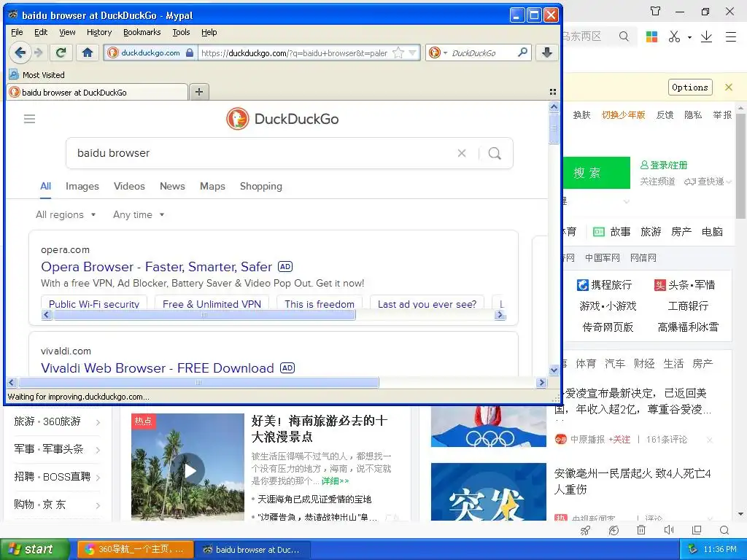Viewport: 747px width, 560px height.
Task: Click 360 browser search magnifier icon
Action: (624, 36)
